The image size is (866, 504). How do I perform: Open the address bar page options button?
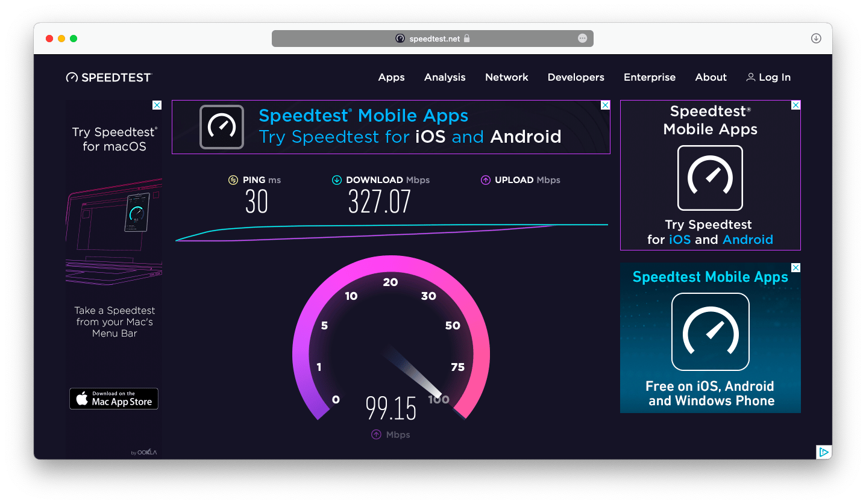pos(582,38)
